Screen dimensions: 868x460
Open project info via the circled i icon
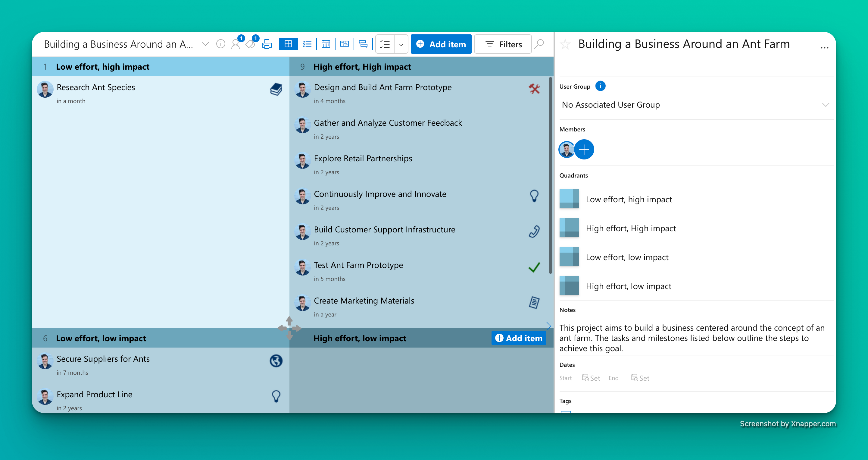tap(221, 44)
